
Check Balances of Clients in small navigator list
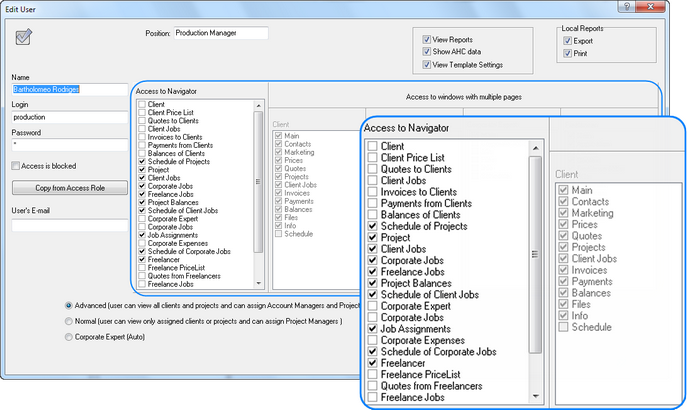coord(142,153)
